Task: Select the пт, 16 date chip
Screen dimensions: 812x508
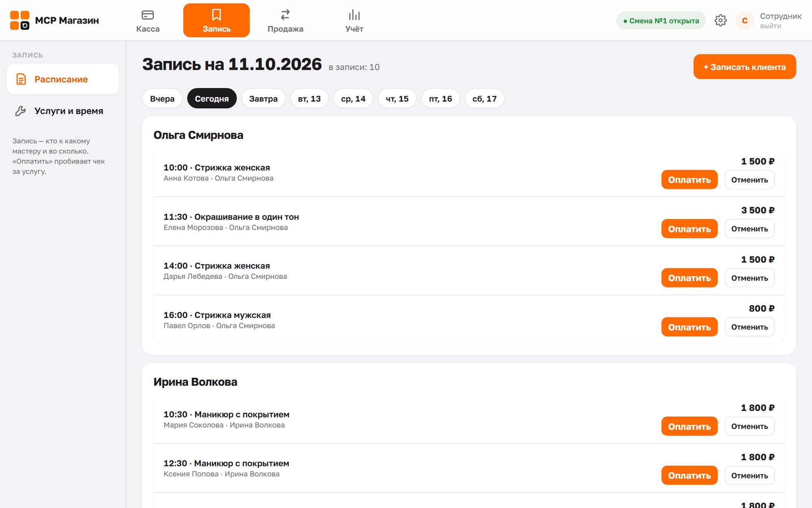Action: [x=441, y=98]
